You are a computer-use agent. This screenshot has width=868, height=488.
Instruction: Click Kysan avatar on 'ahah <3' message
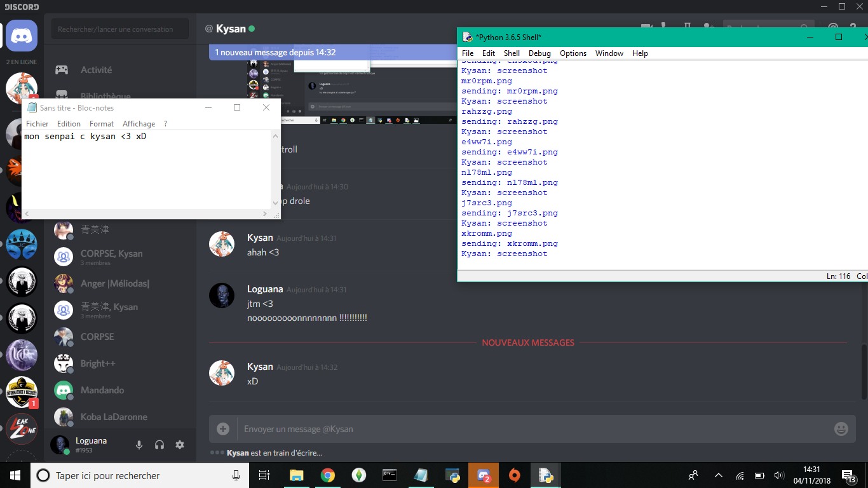[222, 244]
